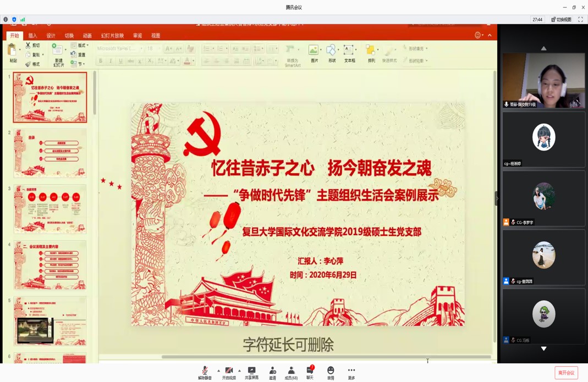The height and width of the screenshot is (382, 588).
Task: Open the 开始 ribbon tab
Action: point(15,36)
